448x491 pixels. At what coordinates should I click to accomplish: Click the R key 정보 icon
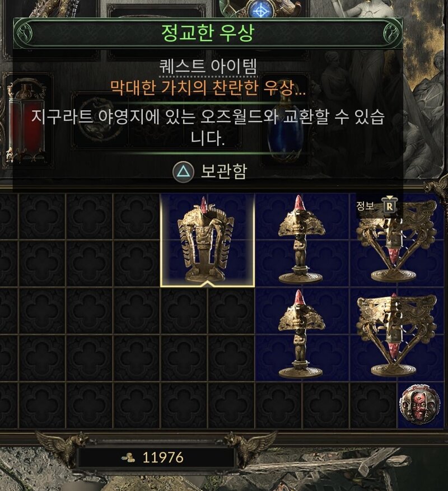tap(389, 205)
